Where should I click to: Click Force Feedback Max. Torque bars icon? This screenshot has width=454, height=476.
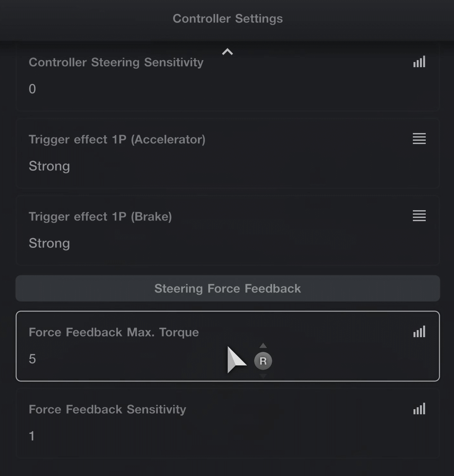point(419,331)
